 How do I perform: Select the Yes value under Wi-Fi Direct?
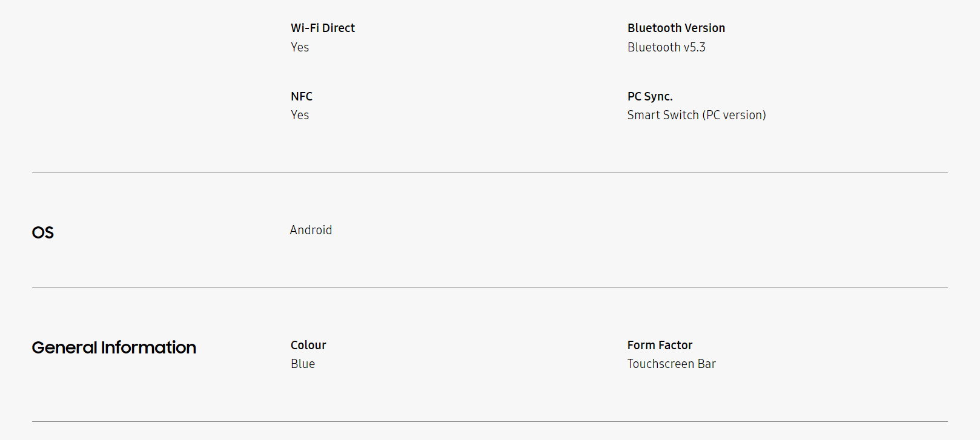pyautogui.click(x=300, y=47)
